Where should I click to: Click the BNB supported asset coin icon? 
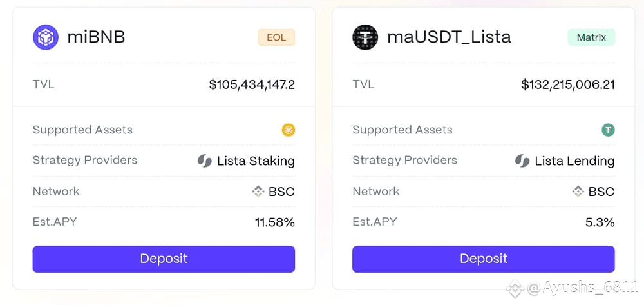(288, 130)
